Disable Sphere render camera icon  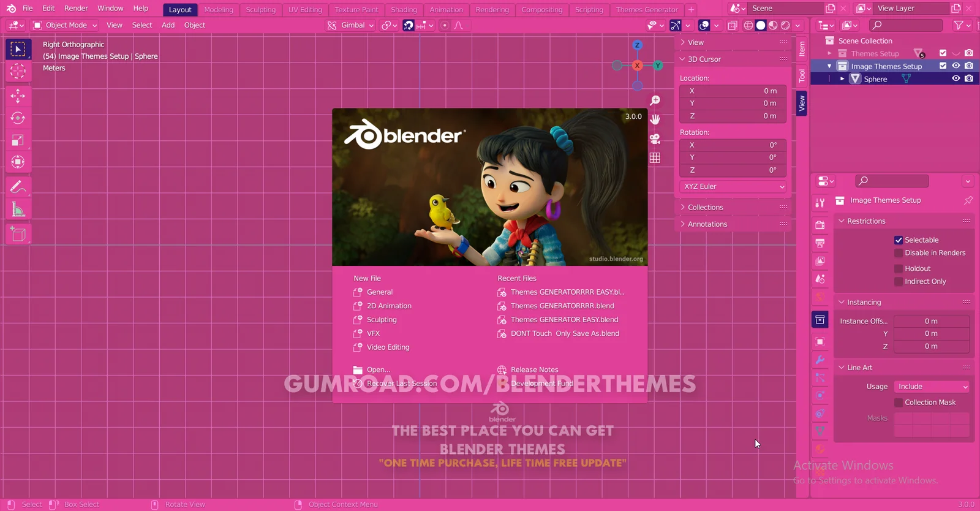click(969, 79)
